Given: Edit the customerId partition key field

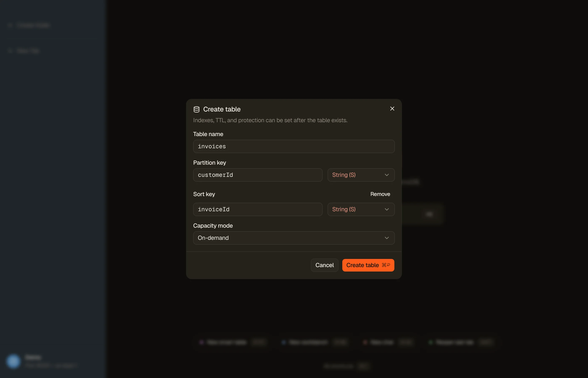Looking at the screenshot, I should pyautogui.click(x=258, y=175).
